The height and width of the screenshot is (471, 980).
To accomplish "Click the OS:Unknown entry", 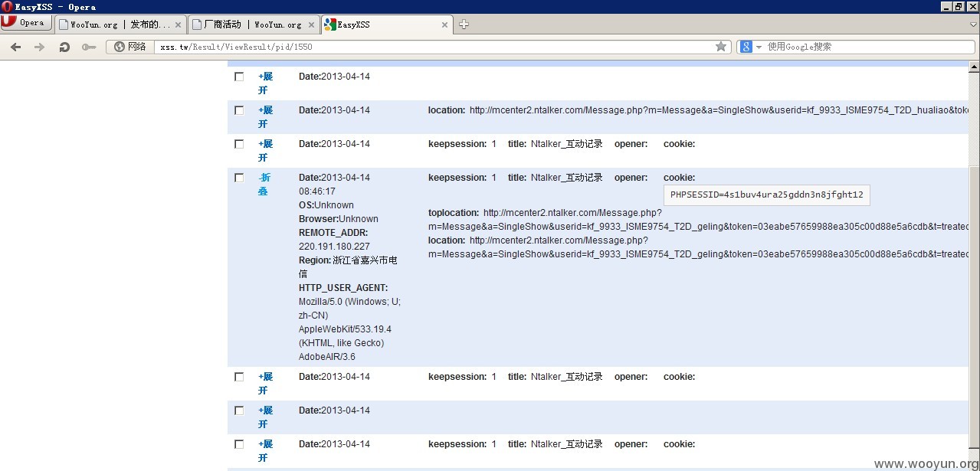I will coord(326,205).
